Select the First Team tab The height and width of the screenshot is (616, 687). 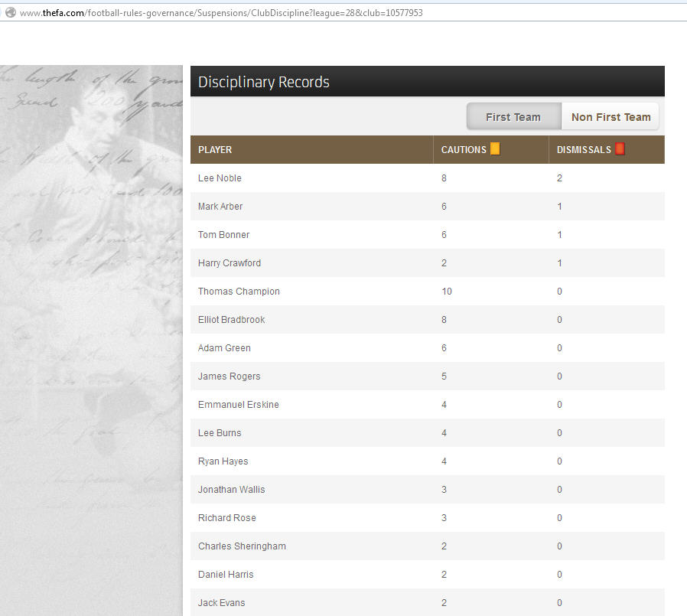point(513,116)
